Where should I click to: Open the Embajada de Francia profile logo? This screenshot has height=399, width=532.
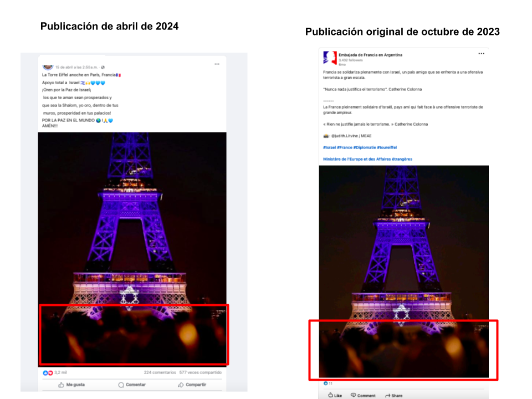[330, 58]
